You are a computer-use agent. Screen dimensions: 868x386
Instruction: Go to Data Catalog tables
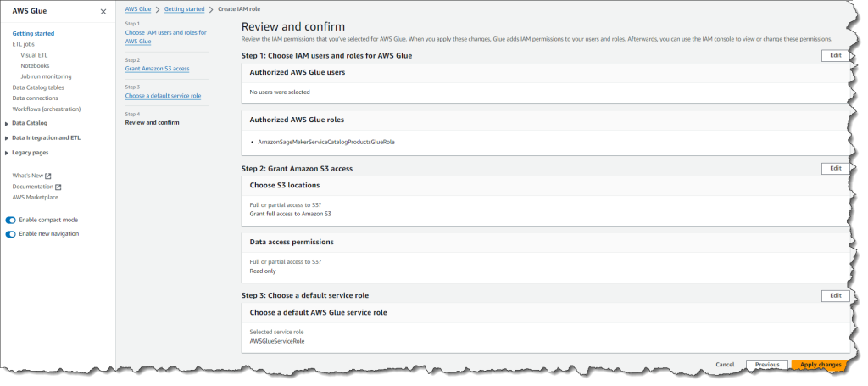coord(38,87)
